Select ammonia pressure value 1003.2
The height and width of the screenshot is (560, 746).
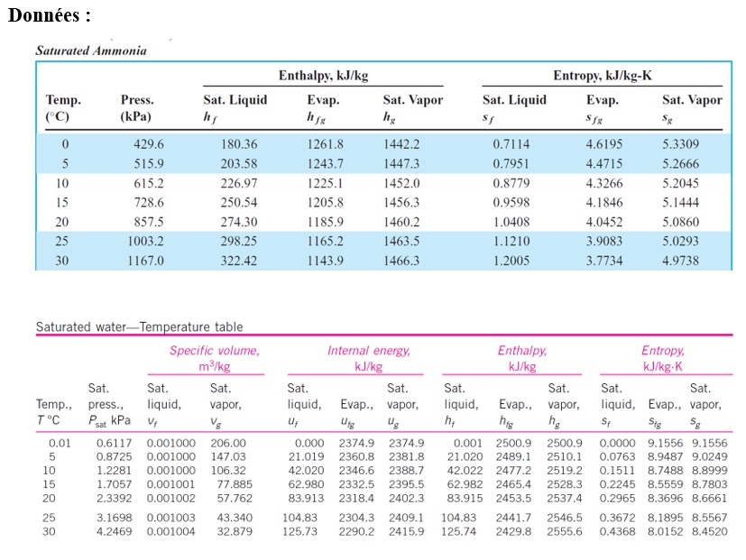[x=145, y=242]
